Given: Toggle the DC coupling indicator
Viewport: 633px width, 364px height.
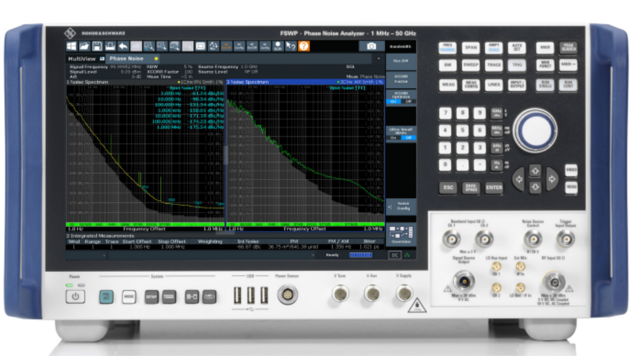Looking at the screenshot, I should click(x=395, y=255).
